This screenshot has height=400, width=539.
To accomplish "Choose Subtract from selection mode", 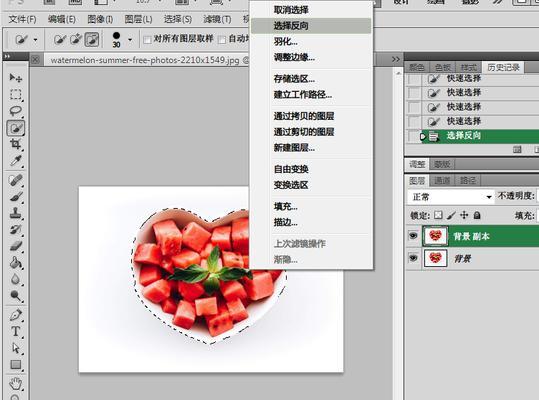I will pos(91,40).
